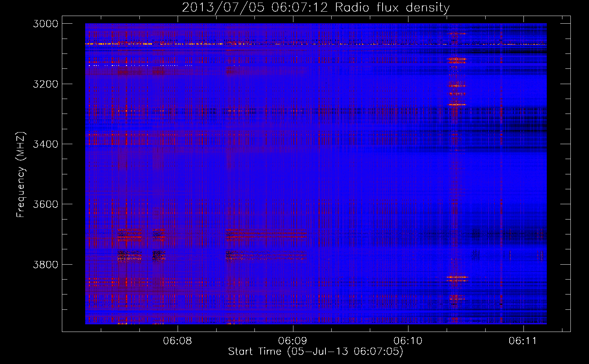Select the "Start Time" x-axis label
This screenshot has height=364, width=589.
(316, 352)
